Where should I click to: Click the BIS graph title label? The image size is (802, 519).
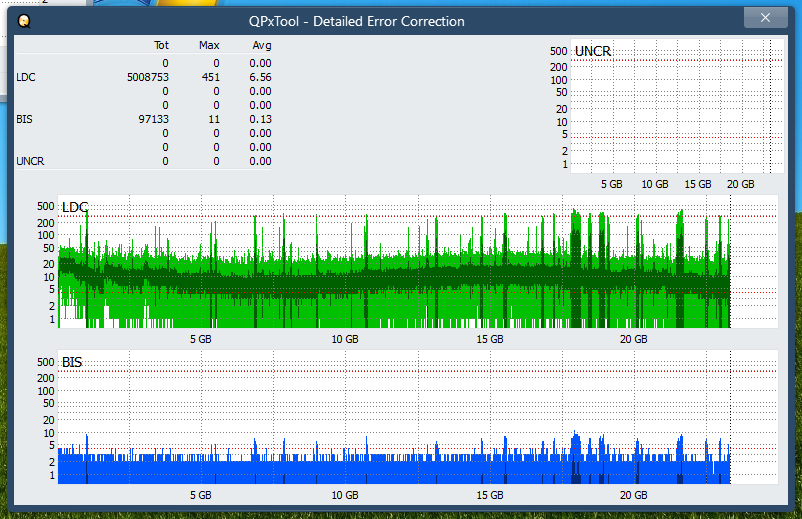click(x=72, y=361)
